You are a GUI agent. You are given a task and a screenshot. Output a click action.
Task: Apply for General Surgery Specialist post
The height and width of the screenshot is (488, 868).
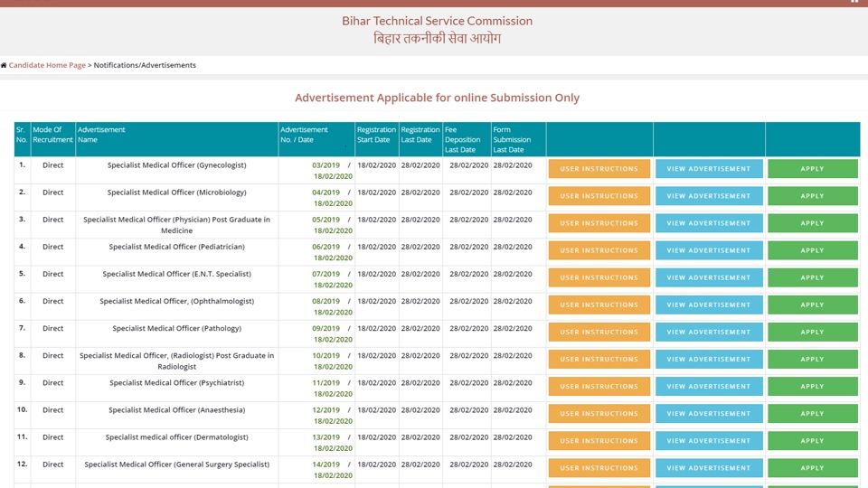coord(812,467)
